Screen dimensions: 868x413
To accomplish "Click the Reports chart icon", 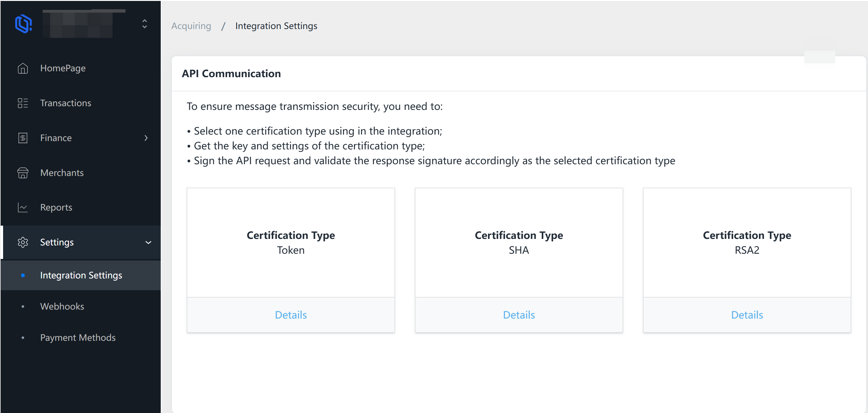I will click(x=23, y=207).
